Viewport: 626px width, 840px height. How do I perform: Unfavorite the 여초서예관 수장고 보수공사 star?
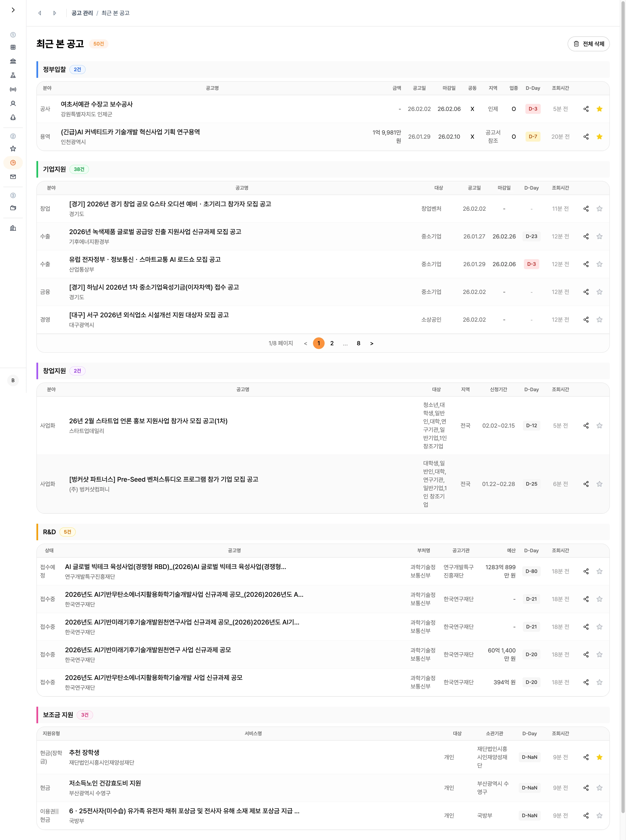599,109
